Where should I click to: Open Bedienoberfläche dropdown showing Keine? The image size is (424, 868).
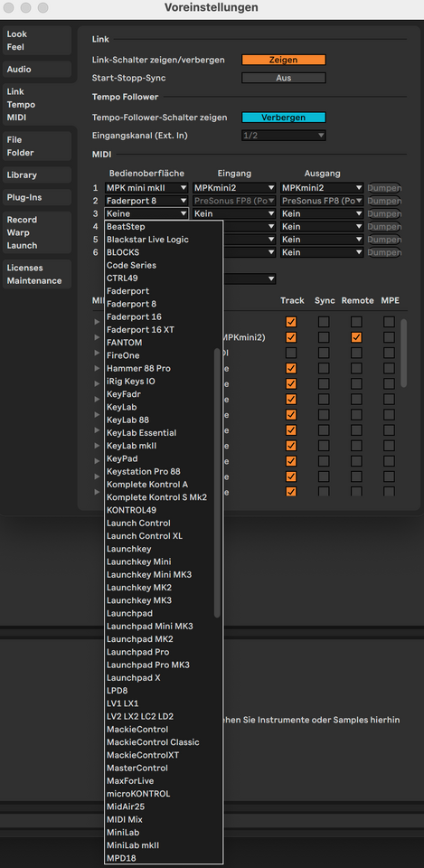[146, 213]
